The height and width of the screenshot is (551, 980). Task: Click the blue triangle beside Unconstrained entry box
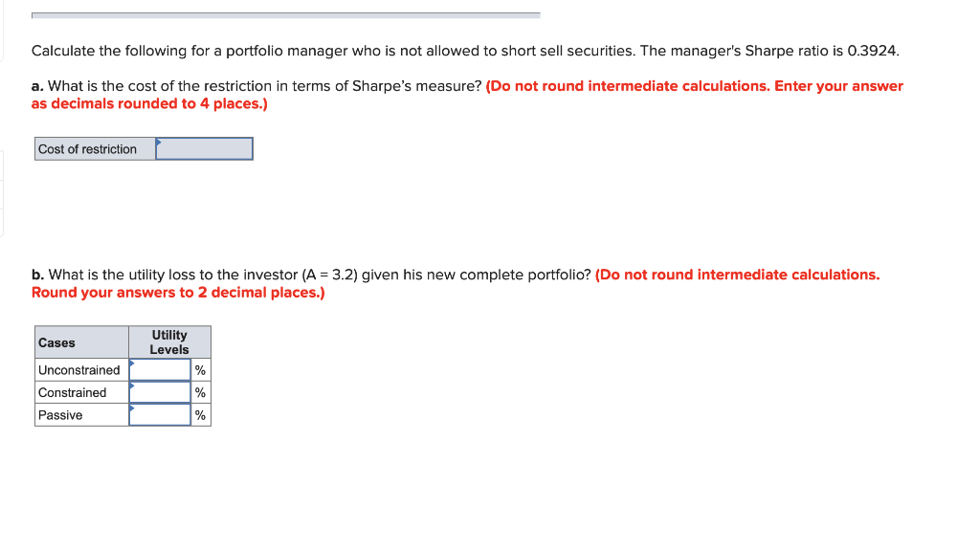point(132,364)
